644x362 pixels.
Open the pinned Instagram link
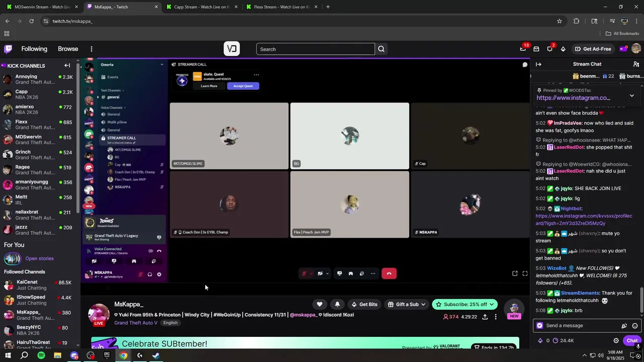[573, 98]
